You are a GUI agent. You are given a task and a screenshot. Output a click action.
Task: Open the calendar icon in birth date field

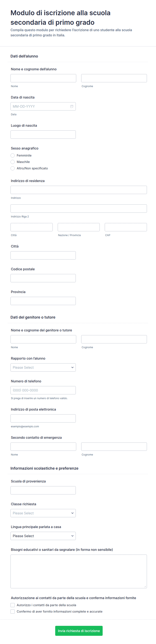(72, 106)
